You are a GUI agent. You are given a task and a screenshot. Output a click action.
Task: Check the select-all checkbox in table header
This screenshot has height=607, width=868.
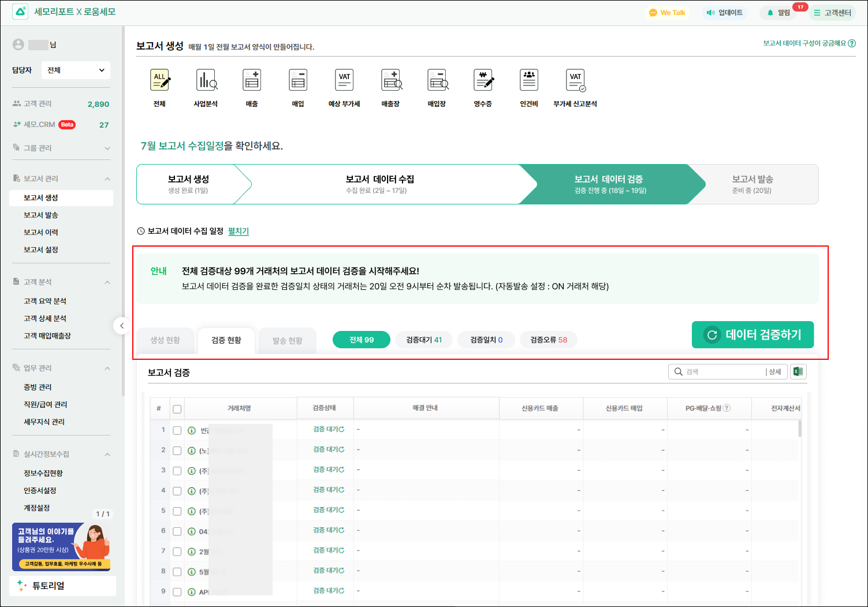177,409
